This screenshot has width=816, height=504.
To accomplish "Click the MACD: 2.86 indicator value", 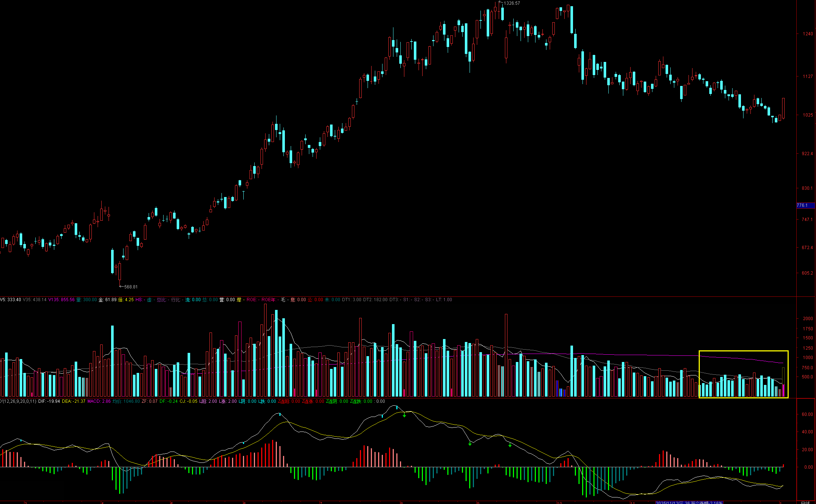I will [x=99, y=401].
